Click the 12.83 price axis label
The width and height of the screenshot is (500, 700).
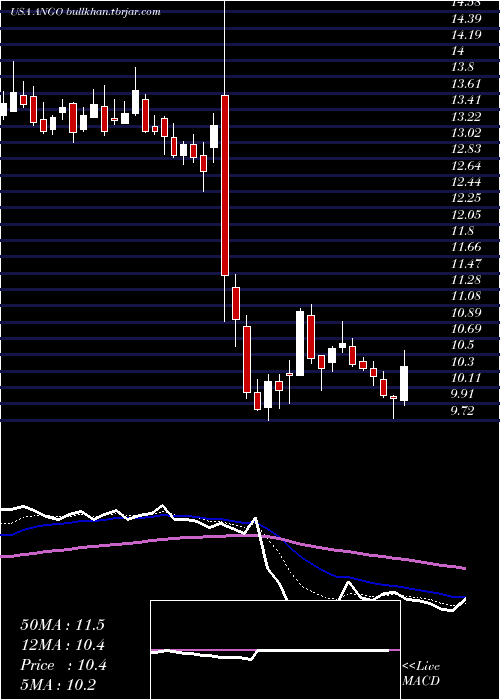tap(466, 150)
